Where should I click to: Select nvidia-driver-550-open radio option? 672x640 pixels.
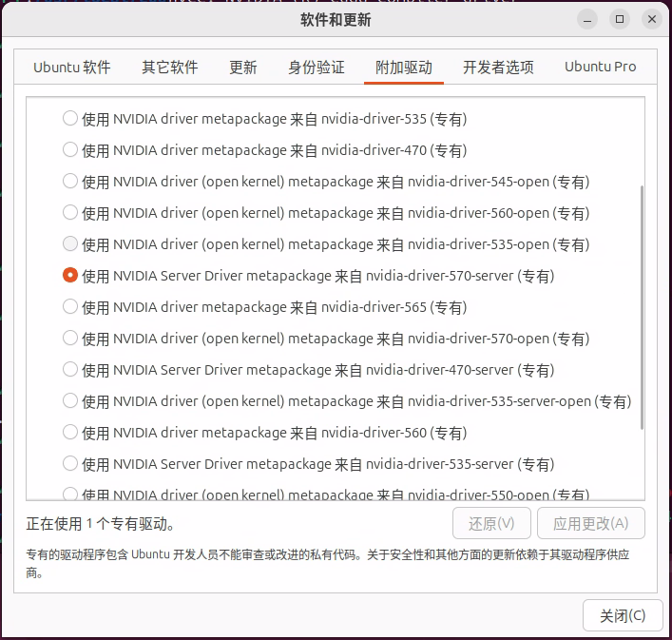pos(69,494)
